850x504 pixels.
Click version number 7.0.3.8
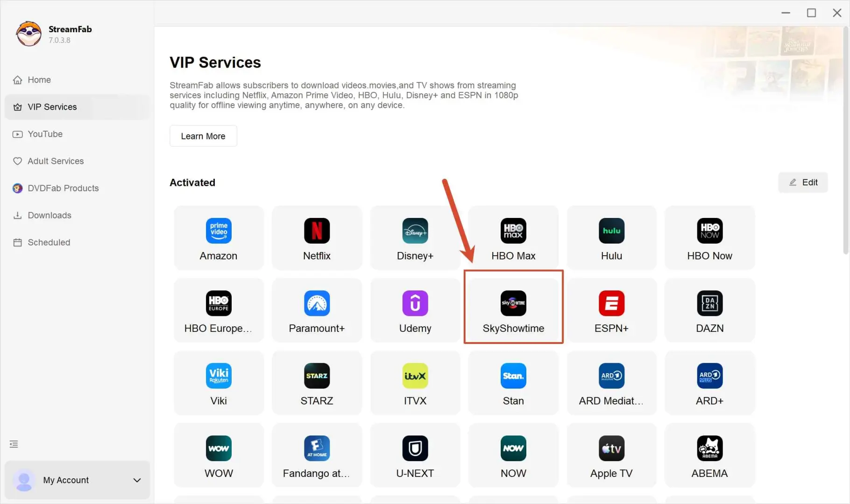click(59, 40)
